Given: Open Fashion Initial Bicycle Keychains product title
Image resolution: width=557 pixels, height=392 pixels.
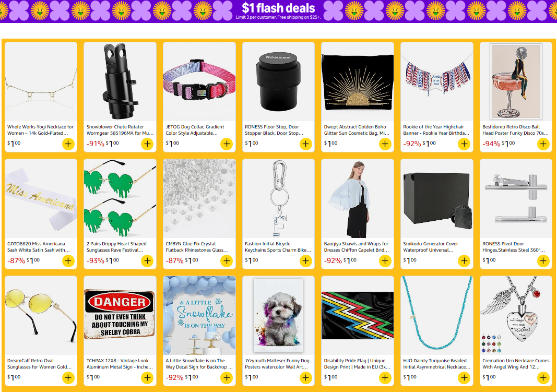Looking at the screenshot, I should (278, 247).
